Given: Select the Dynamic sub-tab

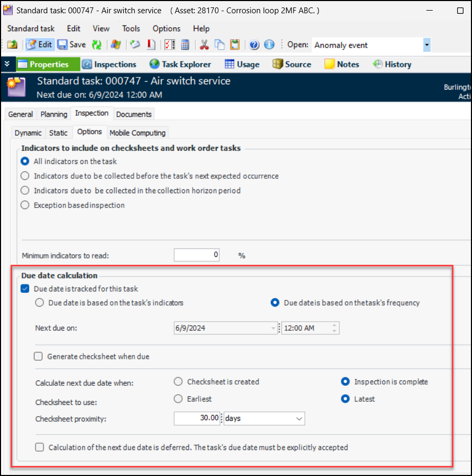Looking at the screenshot, I should [28, 133].
